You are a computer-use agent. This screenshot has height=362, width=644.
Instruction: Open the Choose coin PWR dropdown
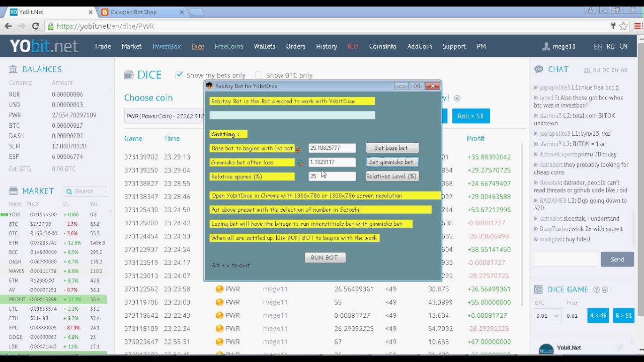click(165, 116)
